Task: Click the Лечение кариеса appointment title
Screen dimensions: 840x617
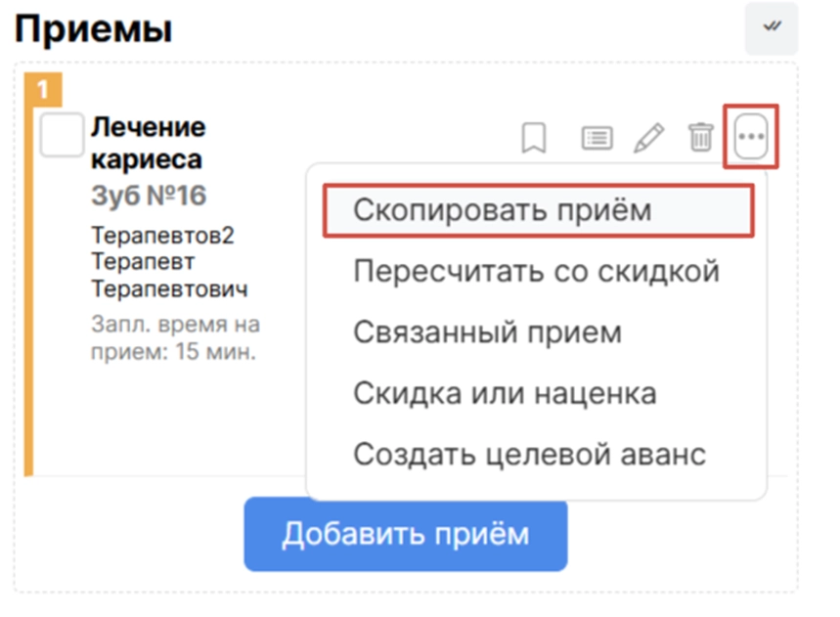Action: pyautogui.click(x=149, y=143)
